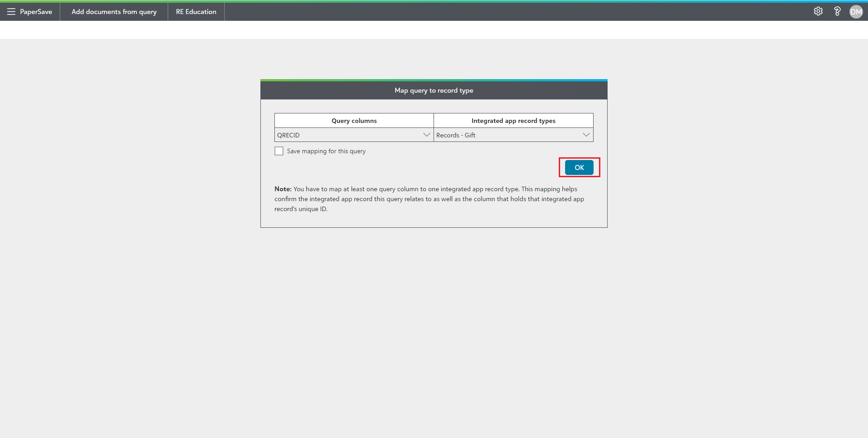Click the bold Note: label text
868x438 pixels.
pos(283,189)
